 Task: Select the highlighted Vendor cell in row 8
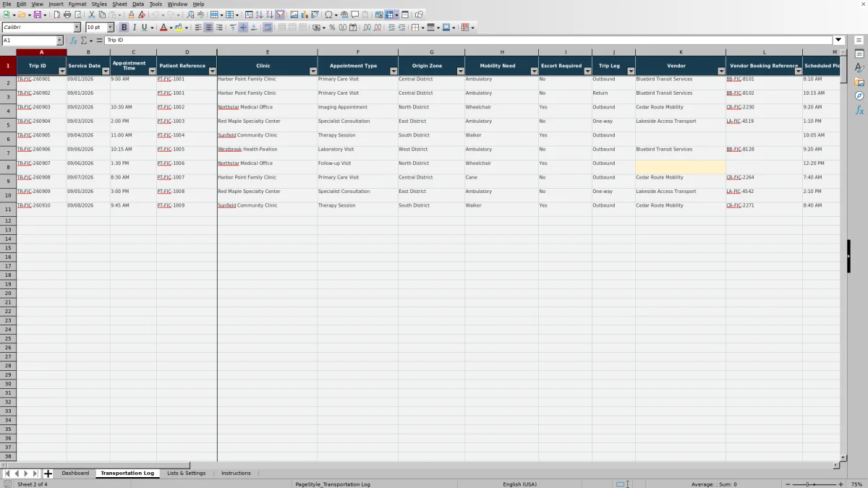coord(681,167)
